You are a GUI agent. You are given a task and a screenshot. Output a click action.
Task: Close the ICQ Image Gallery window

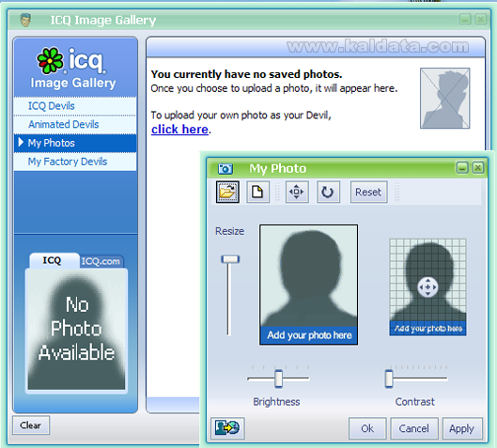pos(480,20)
